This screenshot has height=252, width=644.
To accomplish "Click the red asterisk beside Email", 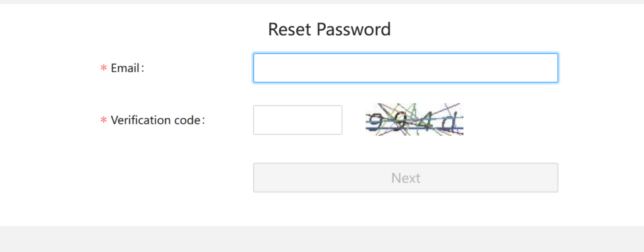I will point(104,68).
